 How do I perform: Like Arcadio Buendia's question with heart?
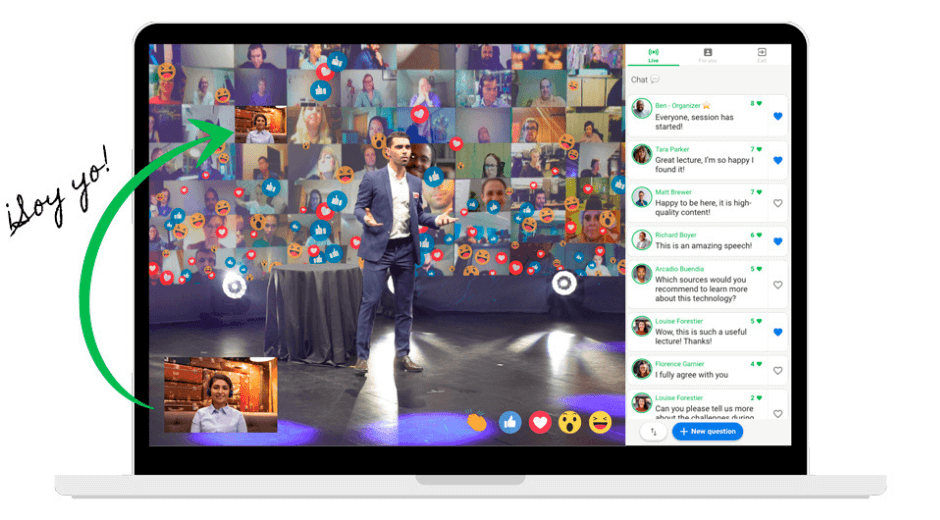pyautogui.click(x=777, y=285)
